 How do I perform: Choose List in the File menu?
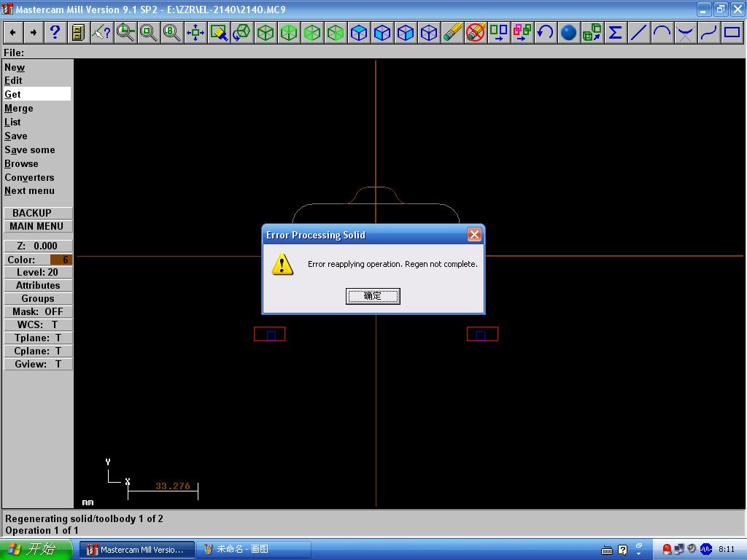pos(12,122)
